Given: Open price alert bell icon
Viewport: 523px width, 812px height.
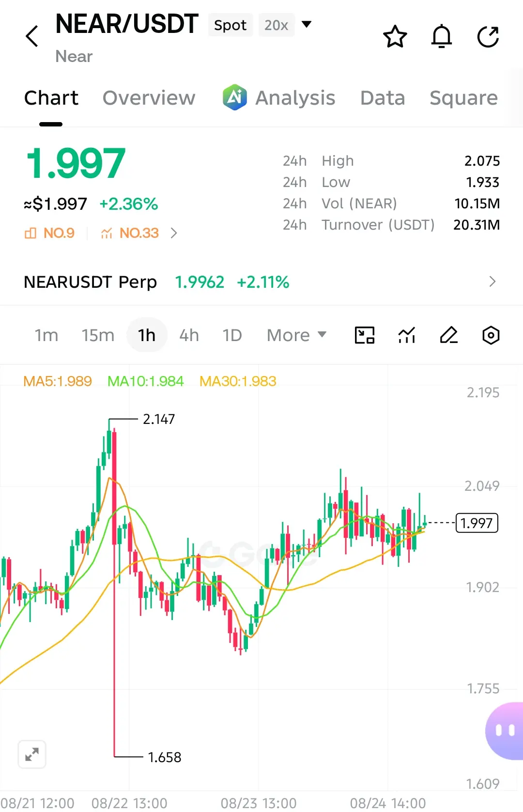Looking at the screenshot, I should pyautogui.click(x=442, y=36).
